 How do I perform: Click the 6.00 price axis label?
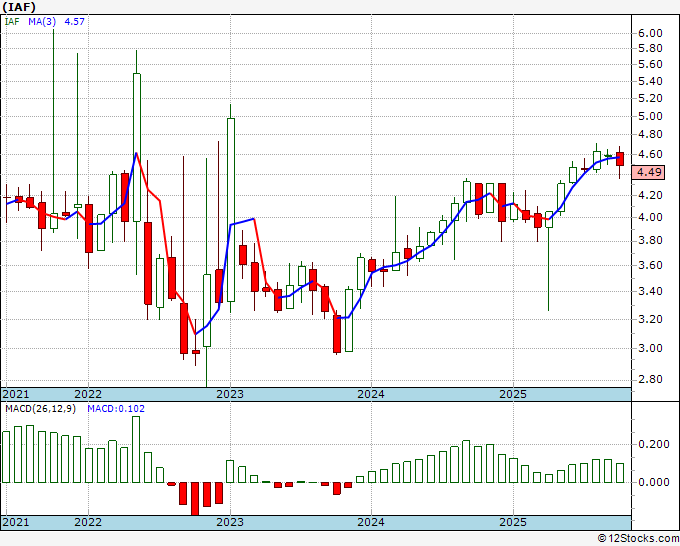click(650, 33)
